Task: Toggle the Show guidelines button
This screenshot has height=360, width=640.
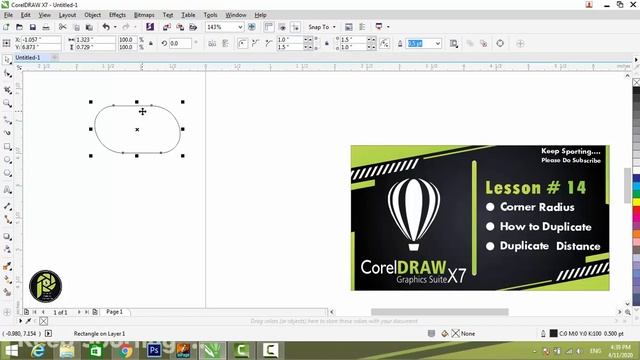Action: 295,27
